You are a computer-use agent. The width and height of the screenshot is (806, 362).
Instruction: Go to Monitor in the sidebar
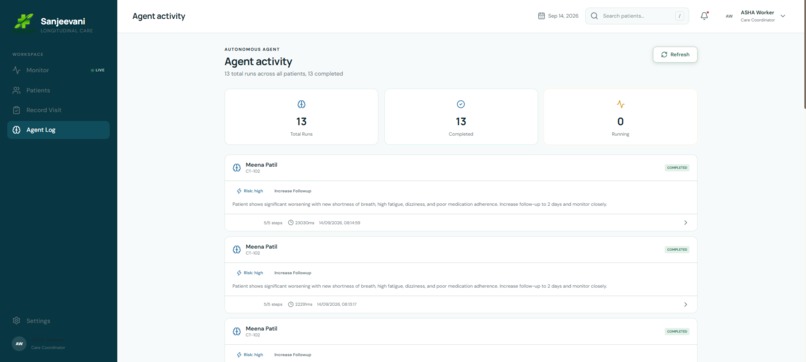[x=58, y=70]
